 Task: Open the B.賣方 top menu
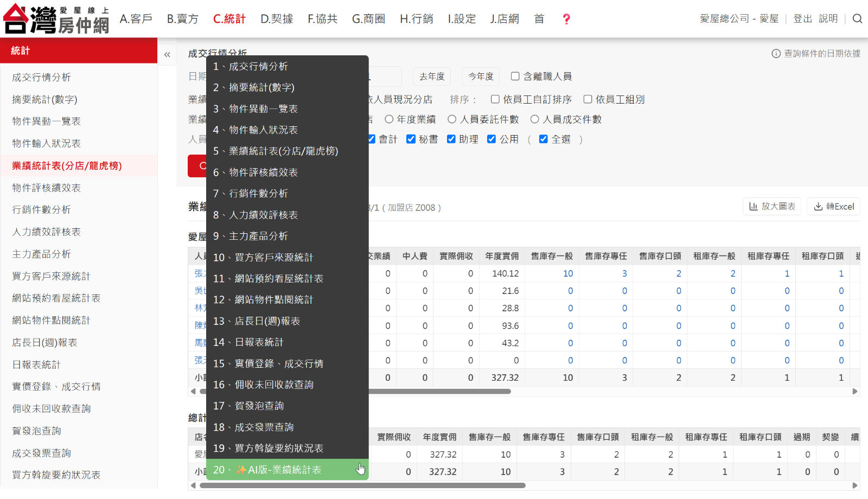click(x=182, y=19)
